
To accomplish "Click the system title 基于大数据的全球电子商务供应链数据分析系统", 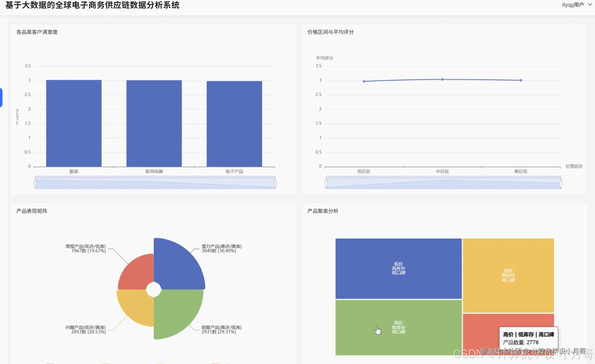I will 92,5.
